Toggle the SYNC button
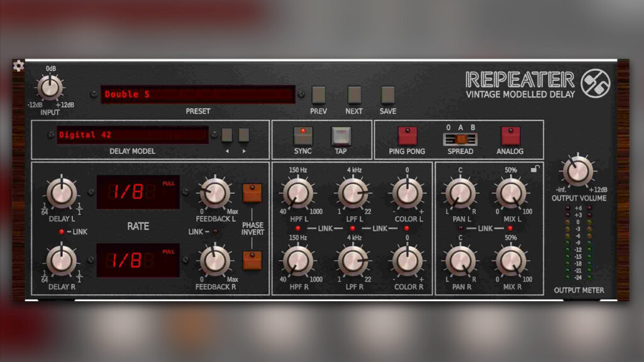 303,136
